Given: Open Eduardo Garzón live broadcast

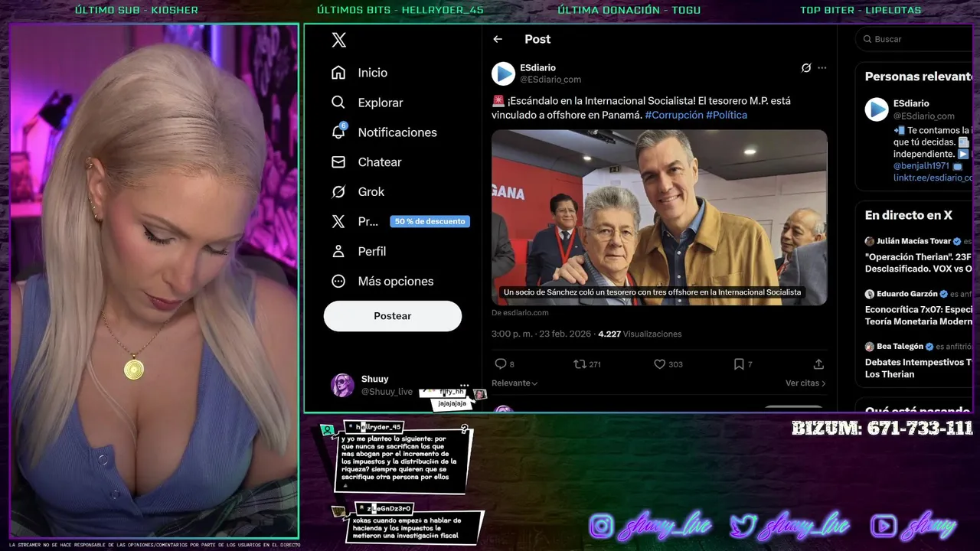Looking at the screenshot, I should click(918, 308).
